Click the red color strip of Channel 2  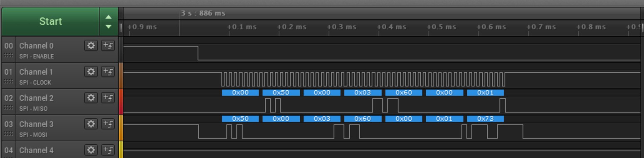(121, 102)
